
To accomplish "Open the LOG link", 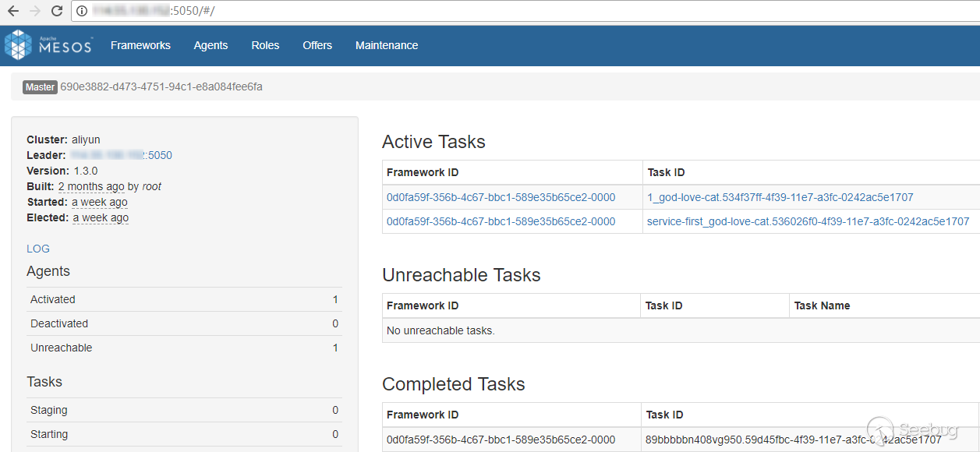I will [38, 249].
